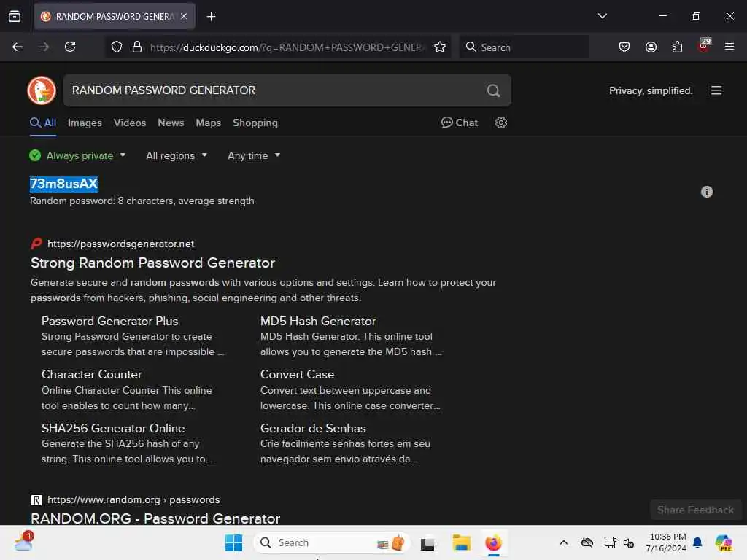This screenshot has width=747, height=560.
Task: Open the Windows Start menu
Action: tap(233, 542)
